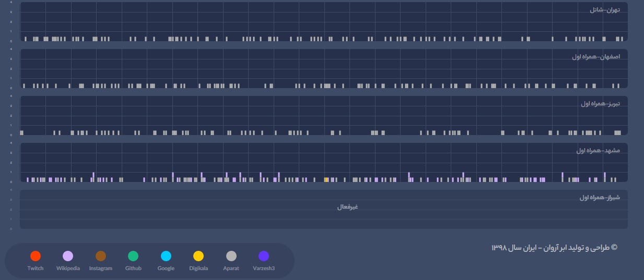Select the اصفهان–همراه اول chart title
This screenshot has width=644, height=280.
click(x=595, y=56)
